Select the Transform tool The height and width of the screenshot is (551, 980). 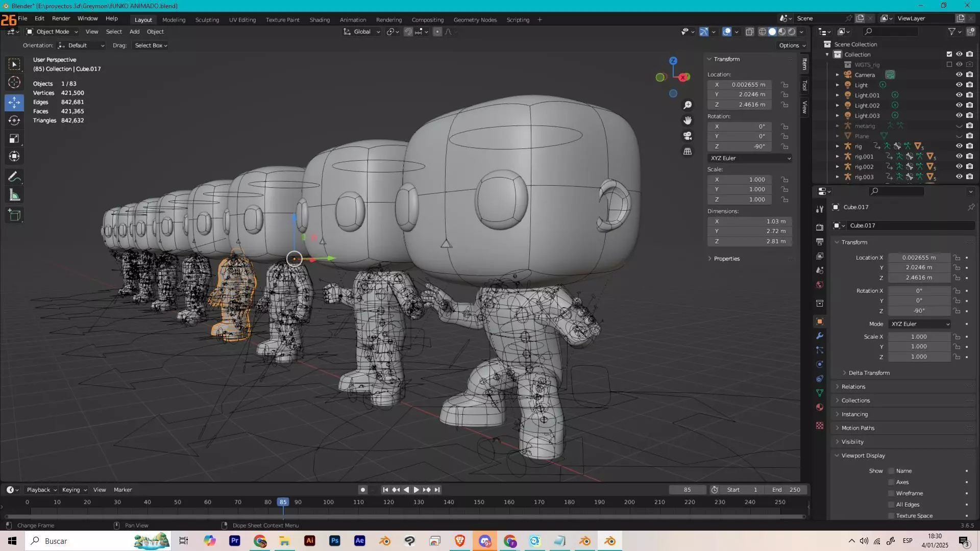click(14, 156)
